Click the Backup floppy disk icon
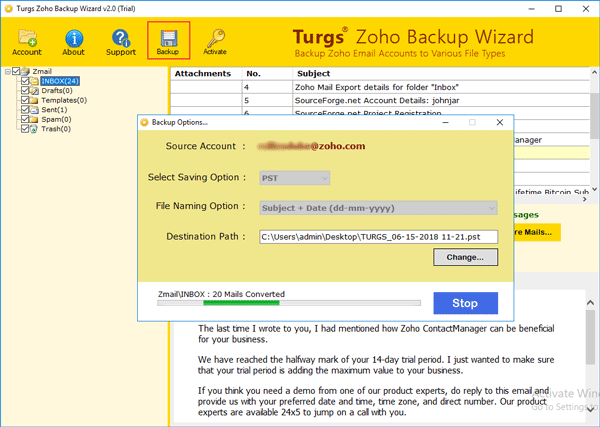600x427 pixels. click(168, 41)
